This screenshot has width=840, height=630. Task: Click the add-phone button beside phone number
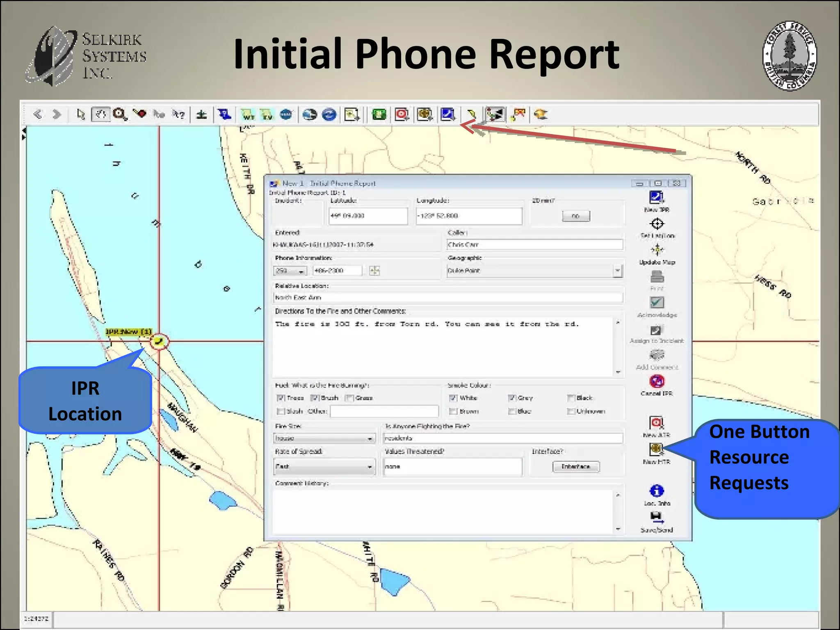[374, 271]
